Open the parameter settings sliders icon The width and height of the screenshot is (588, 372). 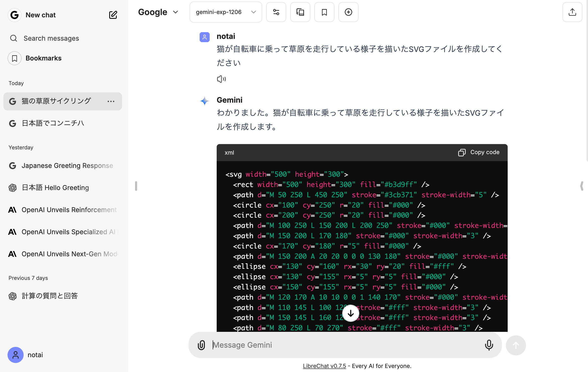pyautogui.click(x=276, y=12)
